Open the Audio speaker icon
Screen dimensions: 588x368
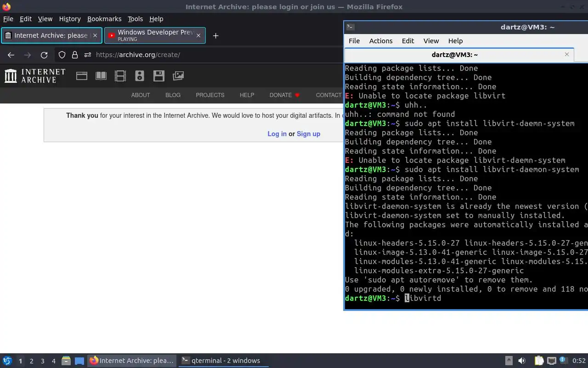click(140, 76)
